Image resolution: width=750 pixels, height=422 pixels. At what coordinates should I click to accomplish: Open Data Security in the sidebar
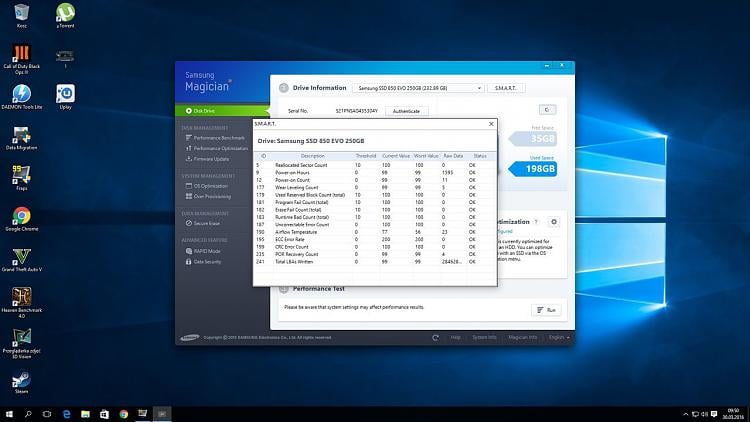[203, 262]
